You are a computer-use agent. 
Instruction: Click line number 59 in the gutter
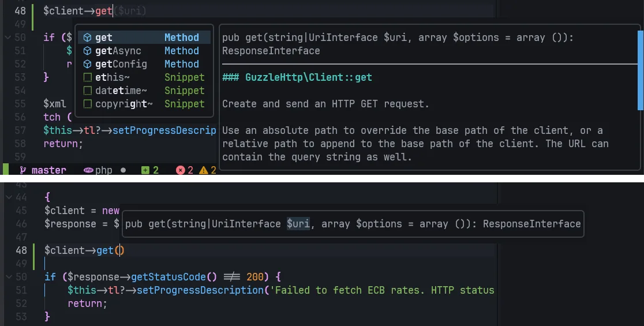pyautogui.click(x=20, y=157)
